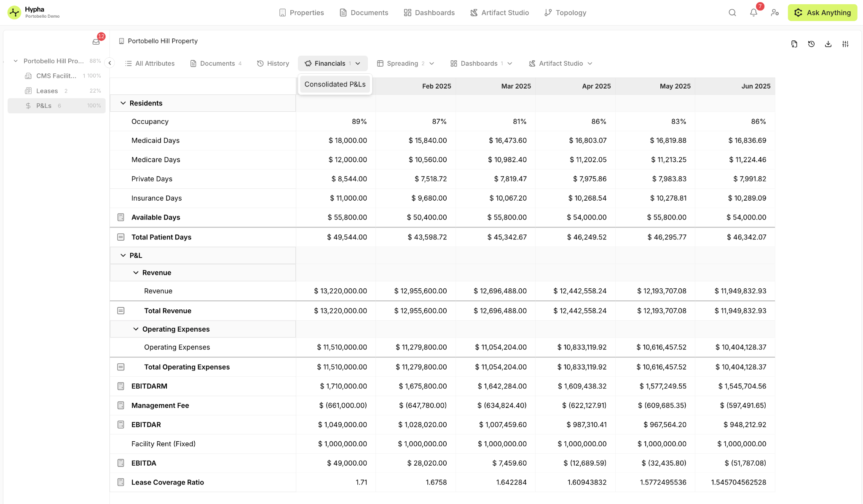
Task: Go to Artifact Studio in the top navigation
Action: (500, 13)
